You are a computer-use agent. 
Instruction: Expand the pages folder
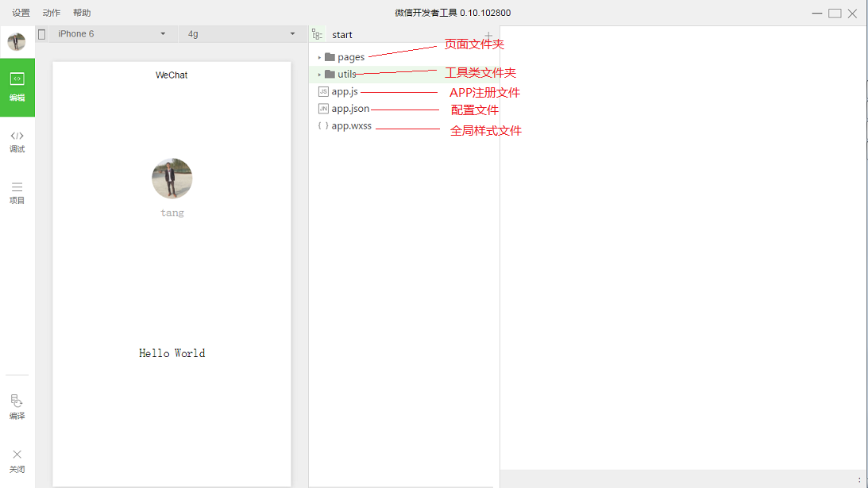point(321,56)
